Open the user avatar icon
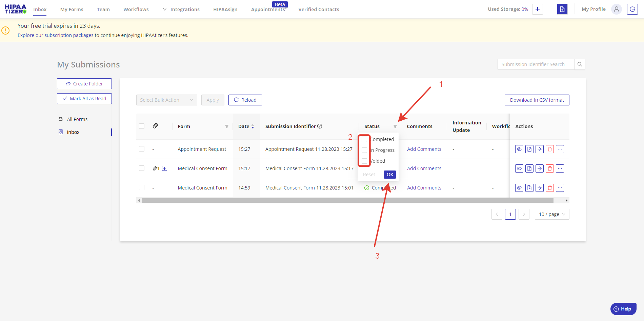 coord(617,9)
